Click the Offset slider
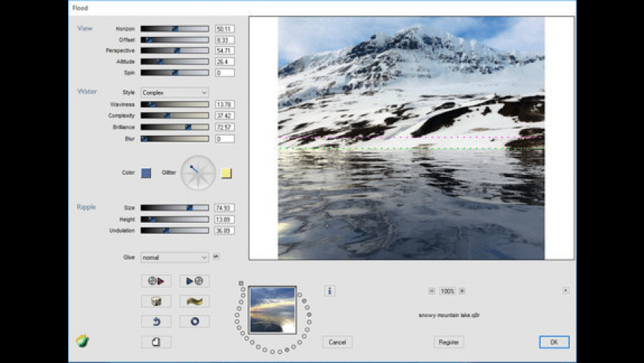This screenshot has width=644, height=363. (175, 40)
